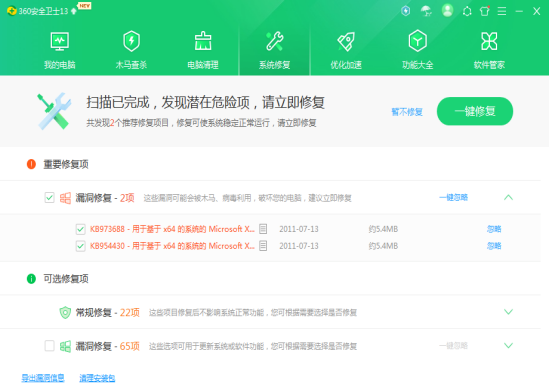Viewport: 550px width, 391px height.
Task: Open 优化加速 rocket icon
Action: pos(346,41)
